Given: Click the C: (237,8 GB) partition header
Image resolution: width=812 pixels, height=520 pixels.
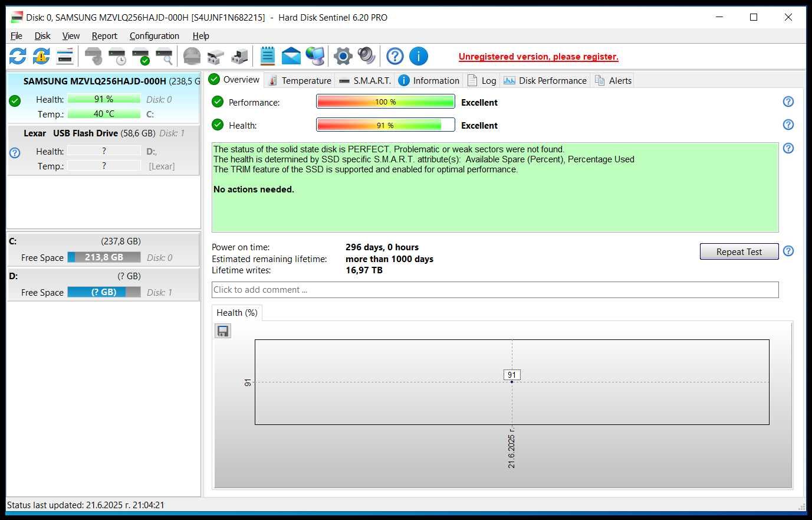Looking at the screenshot, I should click(104, 241).
